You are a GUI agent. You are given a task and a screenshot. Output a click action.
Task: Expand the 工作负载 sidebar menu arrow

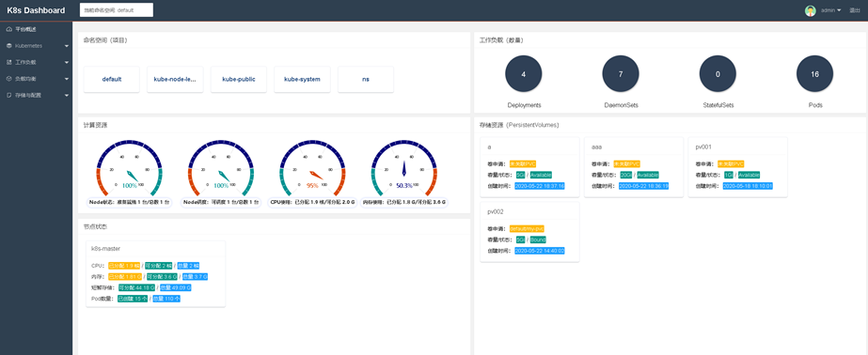[x=67, y=63]
